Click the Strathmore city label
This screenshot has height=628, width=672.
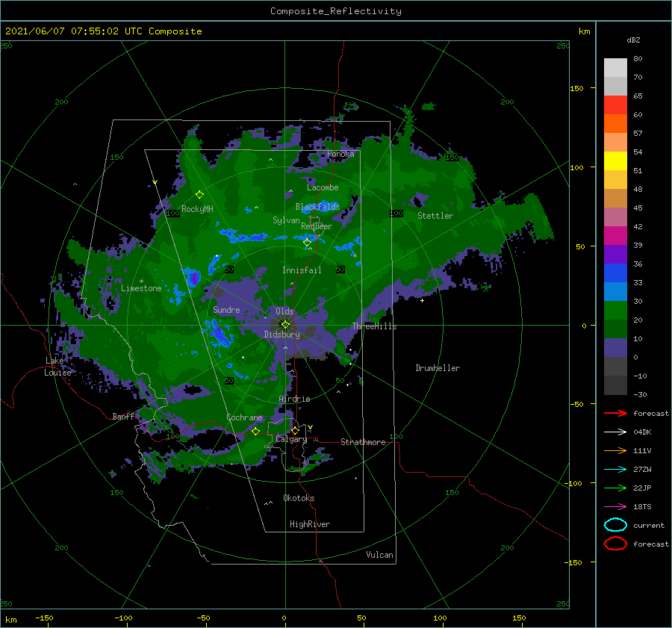363,442
